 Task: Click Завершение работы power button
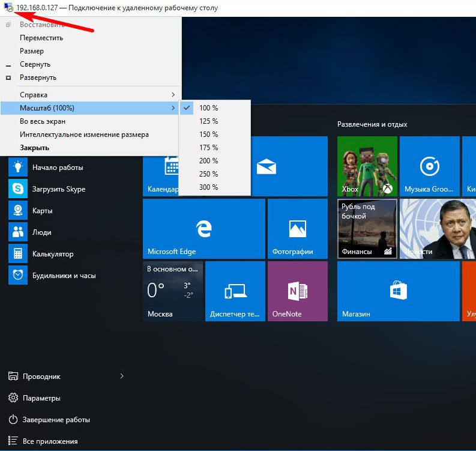[56, 420]
